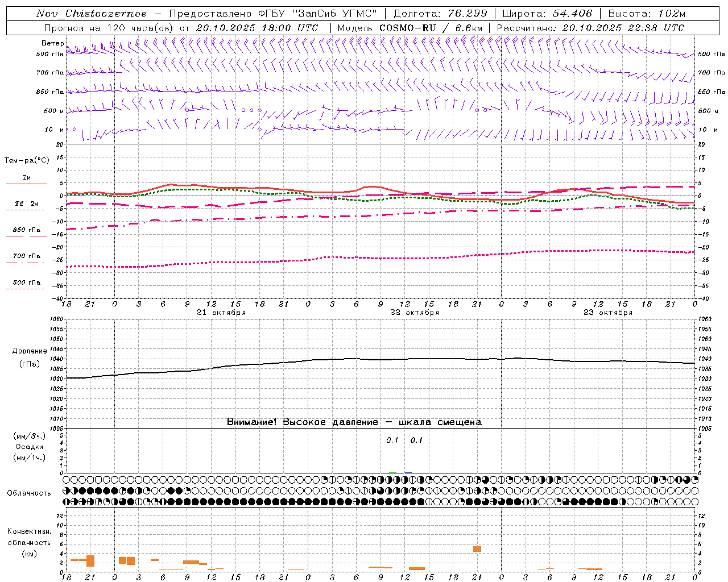This screenshot has width=728, height=582.
Task: Click the warning "Внимание! Высокое давление — шкала смещена"
Action: 354,422
